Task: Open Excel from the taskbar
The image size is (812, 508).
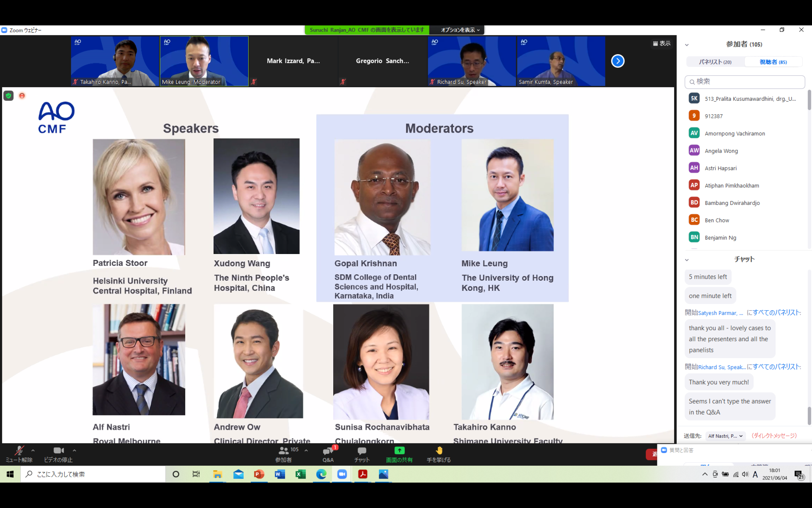Action: click(301, 474)
